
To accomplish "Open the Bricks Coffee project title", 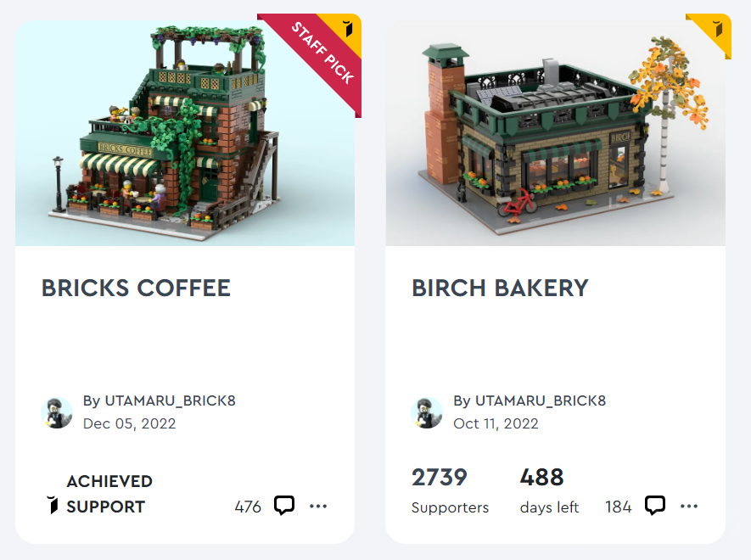I will [136, 288].
